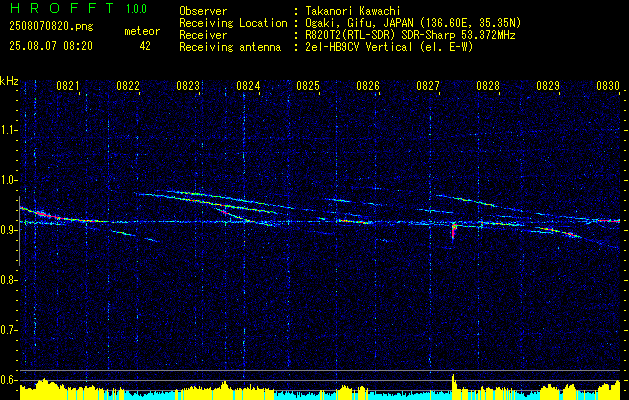The height and width of the screenshot is (400, 629).
Task: Click observer name Takanori Kawachi
Action: (351, 11)
